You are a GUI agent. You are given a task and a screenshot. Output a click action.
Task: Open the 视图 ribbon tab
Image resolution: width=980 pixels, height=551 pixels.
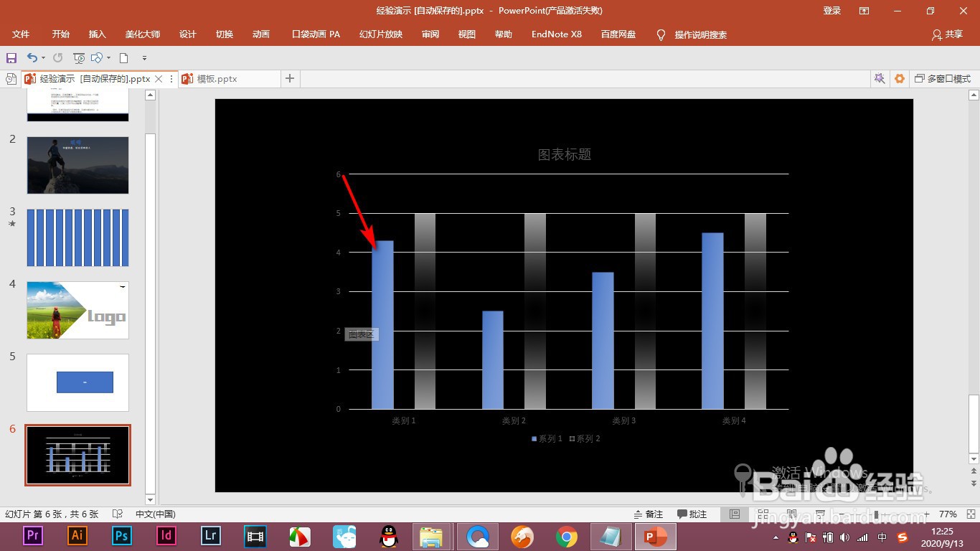click(467, 34)
